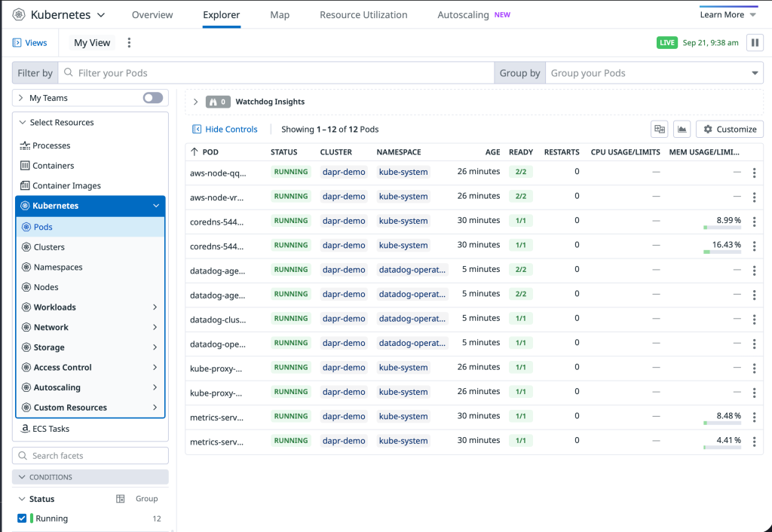Open the Group your Pods dropdown
The image size is (772, 532).
pos(654,72)
